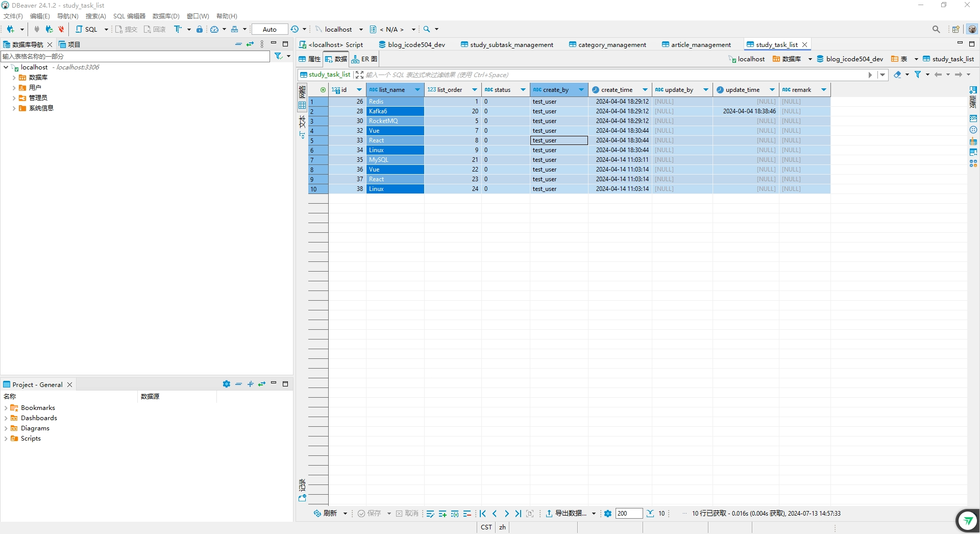Switch to the ER 图 tab
Viewport: 980px width, 534px height.
coord(365,59)
